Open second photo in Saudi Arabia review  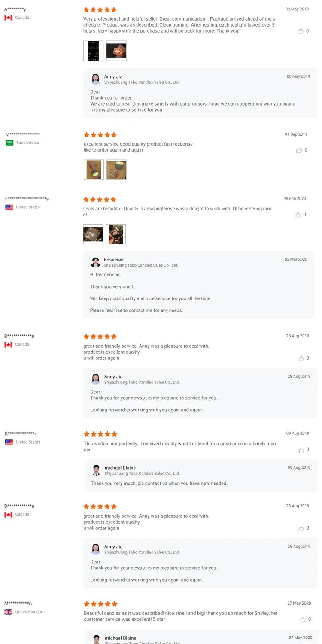point(116,170)
